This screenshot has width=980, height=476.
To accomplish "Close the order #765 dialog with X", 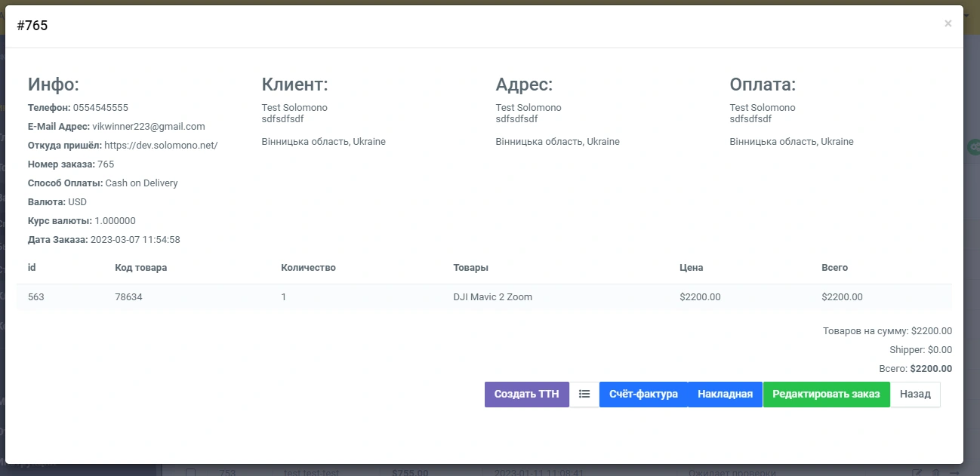I will click(948, 24).
